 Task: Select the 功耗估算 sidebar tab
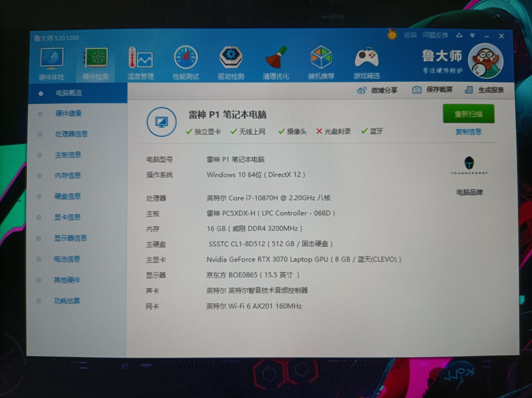(x=76, y=301)
